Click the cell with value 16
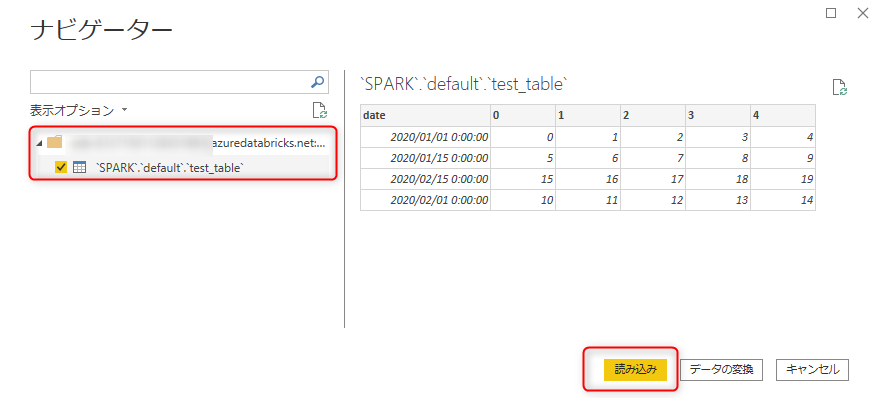Viewport: 879px width, 398px height. pyautogui.click(x=587, y=179)
